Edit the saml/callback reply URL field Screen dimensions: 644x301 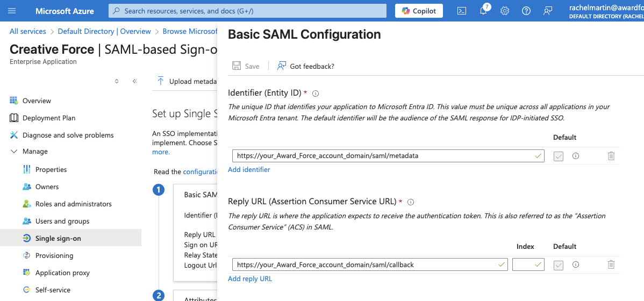point(370,264)
